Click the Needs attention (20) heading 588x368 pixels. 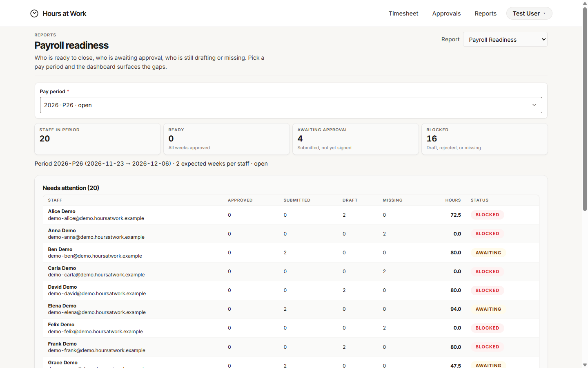pos(71,188)
